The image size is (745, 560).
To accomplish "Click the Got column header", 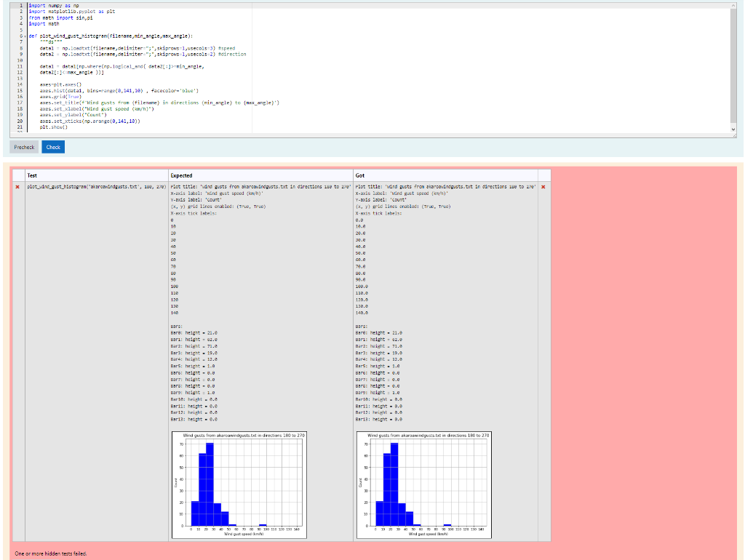I will tap(361, 175).
